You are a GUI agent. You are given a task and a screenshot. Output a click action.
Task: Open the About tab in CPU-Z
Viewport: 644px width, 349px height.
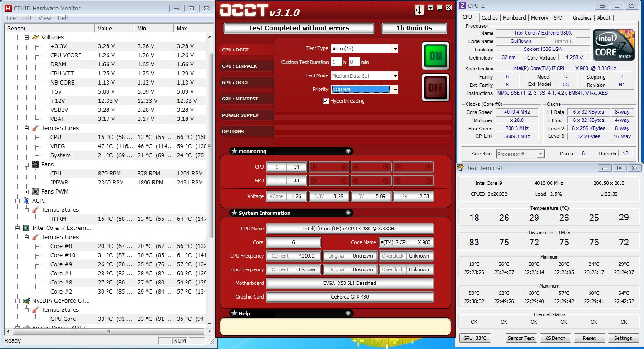tap(604, 18)
